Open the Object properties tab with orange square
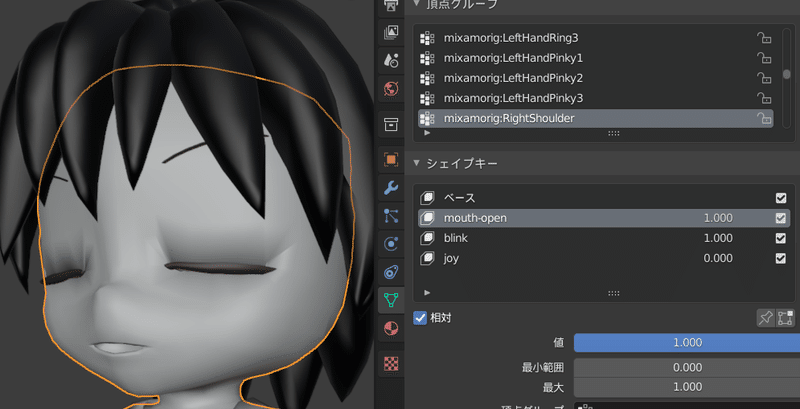Viewport: 800px width, 409px height. [391, 160]
